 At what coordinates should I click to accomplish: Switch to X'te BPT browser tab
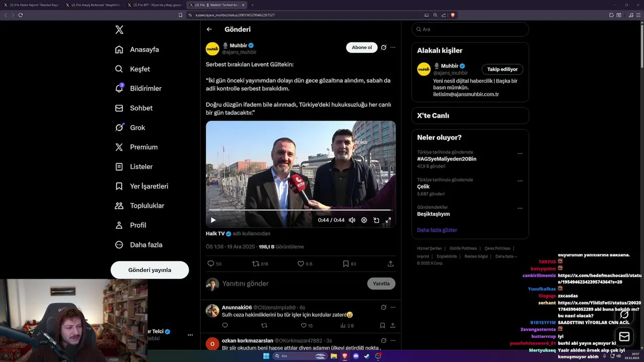[x=155, y=5]
